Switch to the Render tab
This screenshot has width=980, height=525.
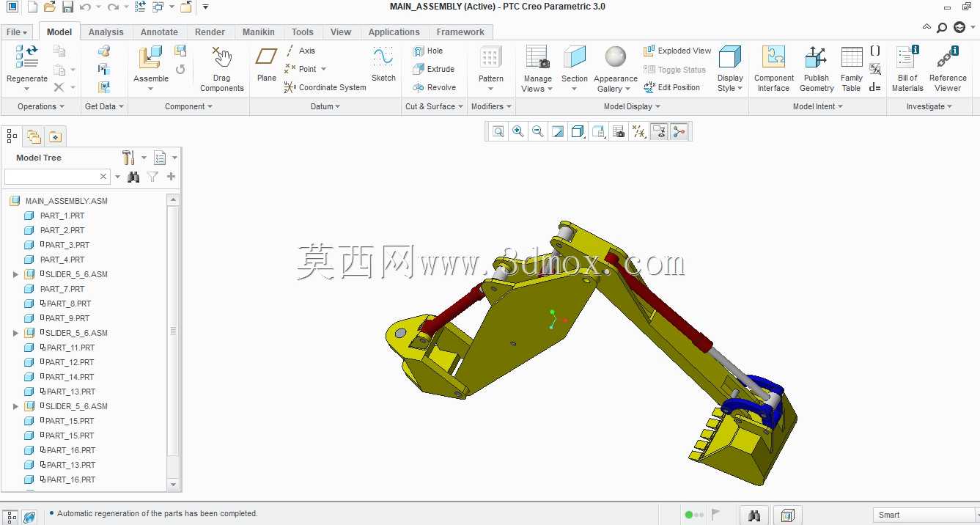click(x=210, y=32)
